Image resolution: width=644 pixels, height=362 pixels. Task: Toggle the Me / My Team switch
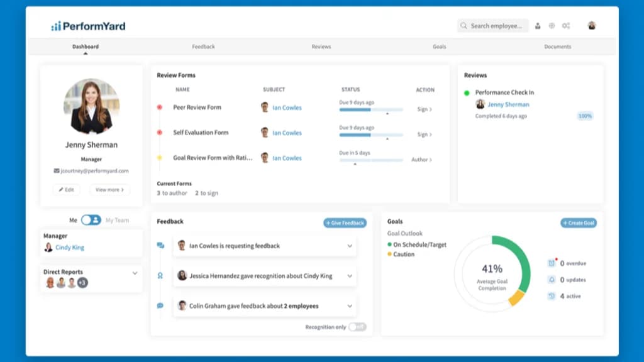(91, 220)
